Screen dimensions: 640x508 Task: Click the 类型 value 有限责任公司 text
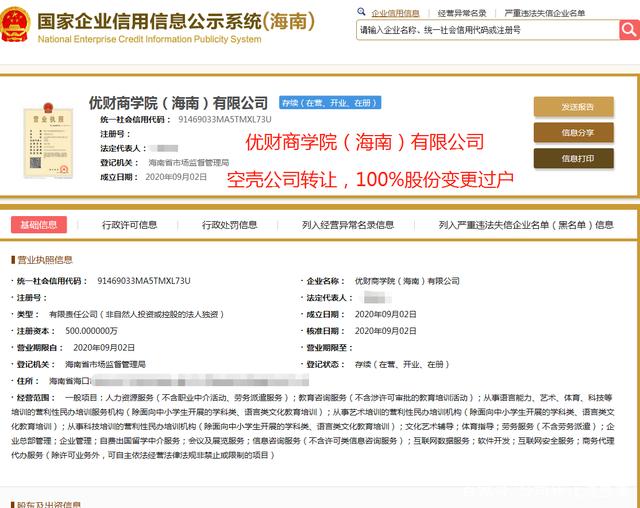tap(136, 314)
